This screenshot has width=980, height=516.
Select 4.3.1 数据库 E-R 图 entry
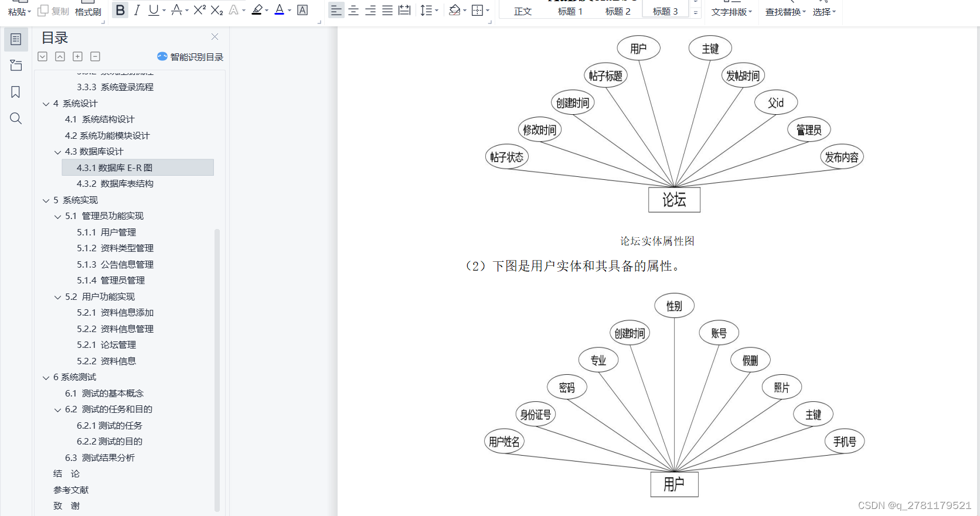pyautogui.click(x=138, y=168)
